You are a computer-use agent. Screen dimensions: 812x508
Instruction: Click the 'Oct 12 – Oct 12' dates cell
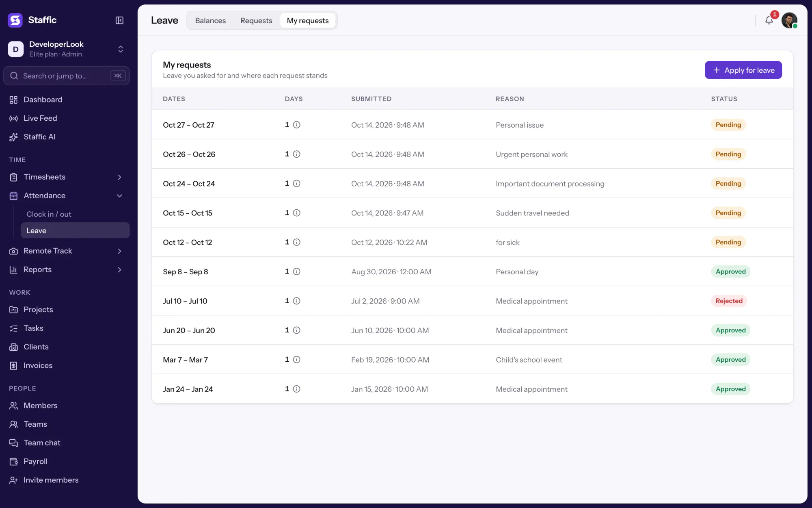pos(188,242)
